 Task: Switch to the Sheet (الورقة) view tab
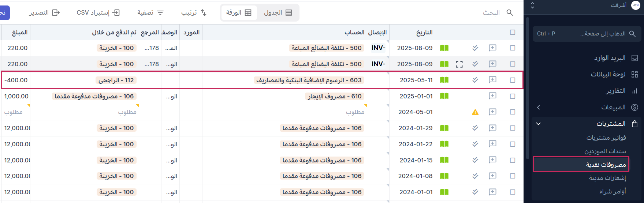pyautogui.click(x=239, y=13)
